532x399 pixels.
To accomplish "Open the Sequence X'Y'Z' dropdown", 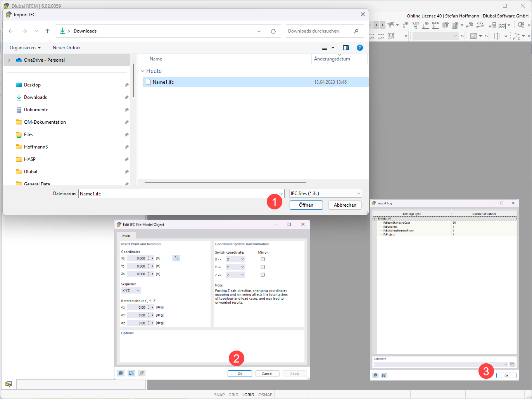I will [131, 290].
